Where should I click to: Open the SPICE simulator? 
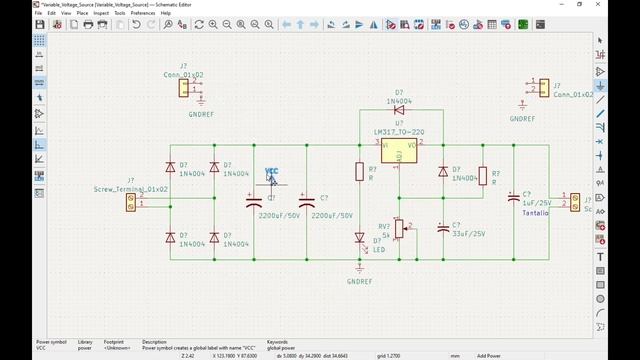pos(464,24)
